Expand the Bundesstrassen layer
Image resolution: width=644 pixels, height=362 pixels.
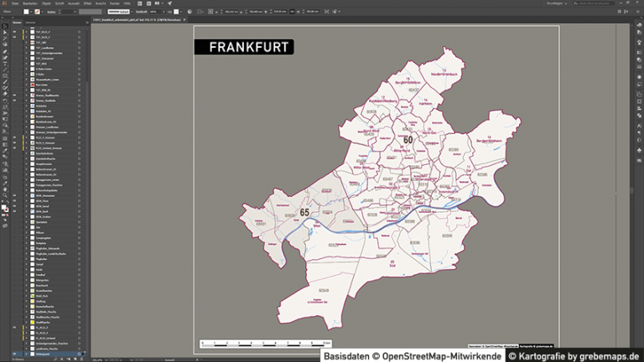(x=27, y=116)
